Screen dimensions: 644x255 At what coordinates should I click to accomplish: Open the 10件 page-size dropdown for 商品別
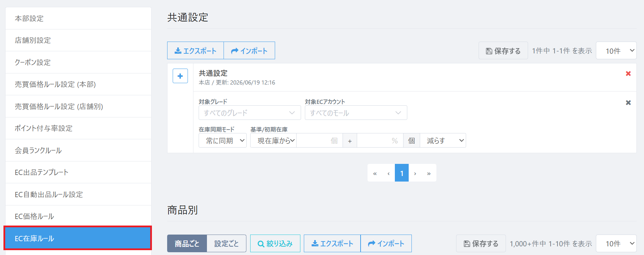point(616,244)
